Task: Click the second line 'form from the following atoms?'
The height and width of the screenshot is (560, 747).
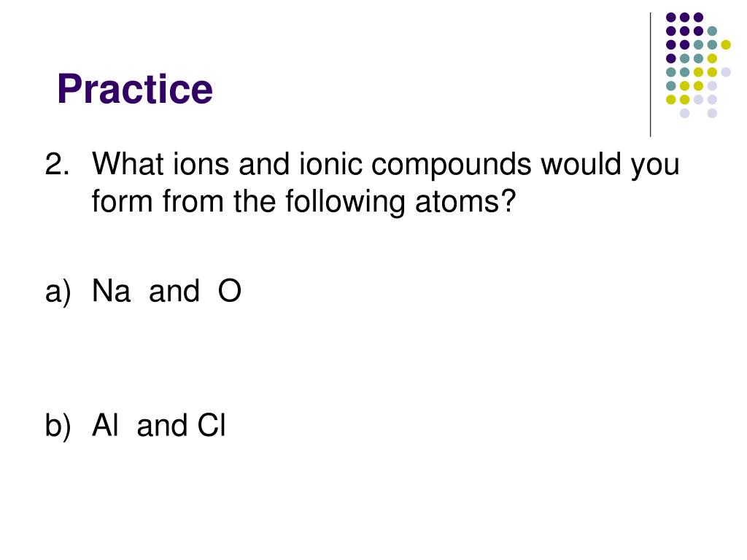Action: pyautogui.click(x=303, y=201)
